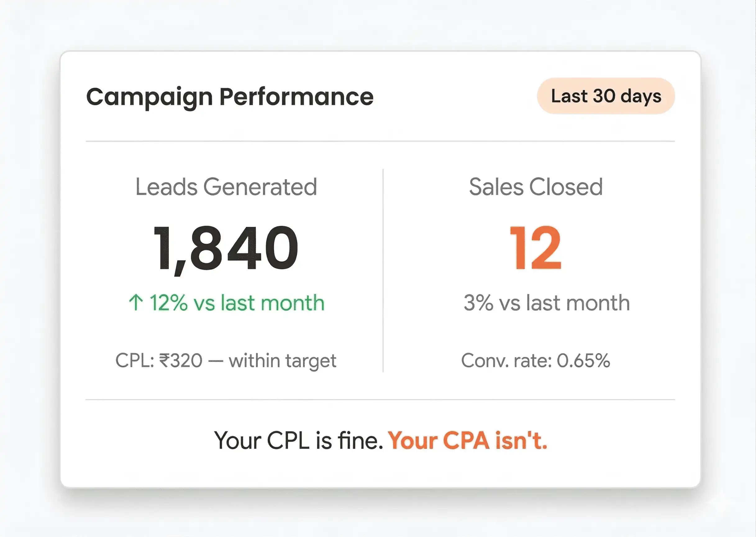This screenshot has width=756, height=537.
Task: Click the 1,840 leads figure
Action: pyautogui.click(x=226, y=249)
